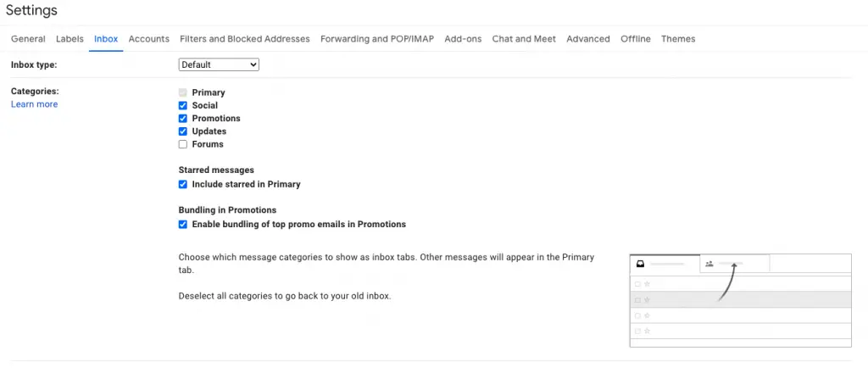This screenshot has height=368, width=868.
Task: Open the Themes tab
Action: coord(678,39)
